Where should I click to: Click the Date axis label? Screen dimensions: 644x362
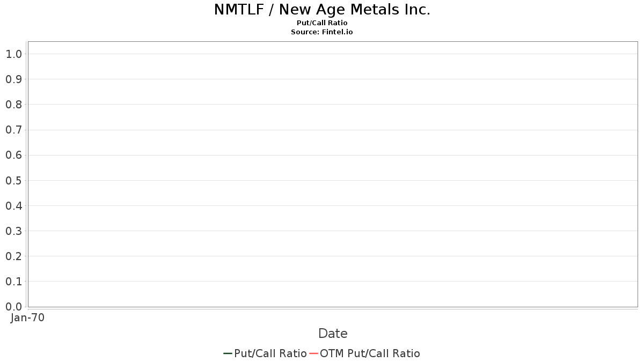[333, 334]
